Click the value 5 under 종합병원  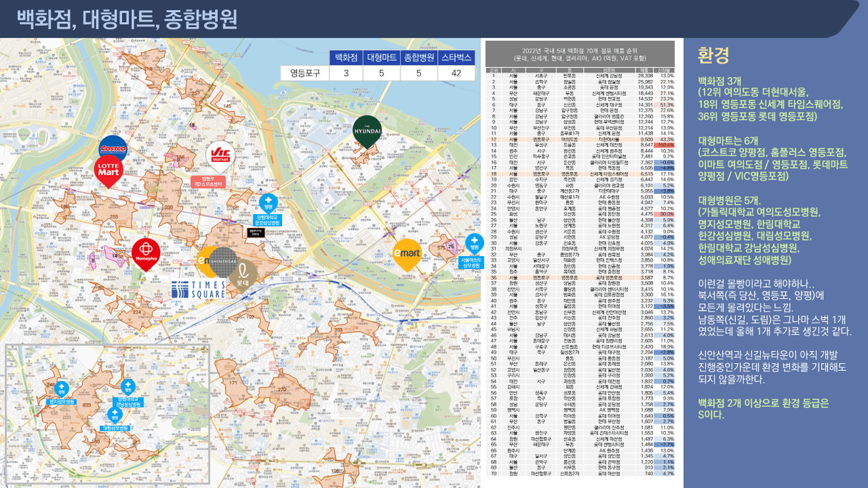coord(418,73)
